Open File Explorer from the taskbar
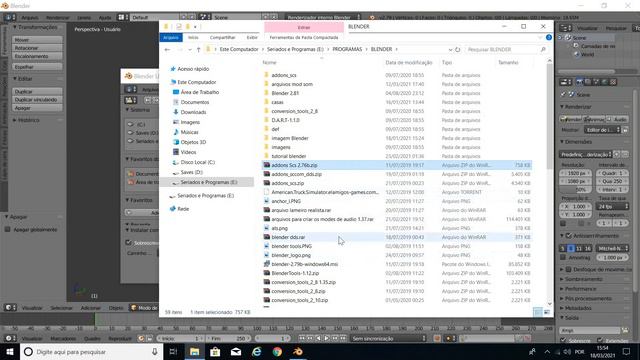This screenshot has width=640, height=360. [x=195, y=351]
